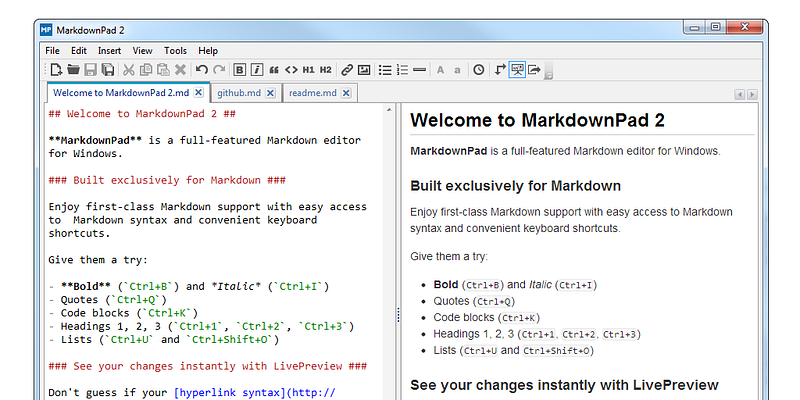Convert text to uppercase with A icon
Viewport: 800px width, 400px height.
(440, 70)
